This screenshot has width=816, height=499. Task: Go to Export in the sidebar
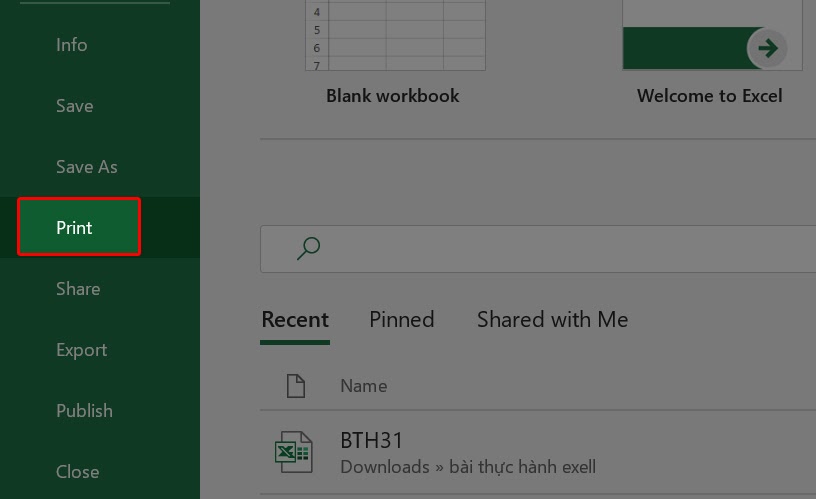pyautogui.click(x=81, y=350)
